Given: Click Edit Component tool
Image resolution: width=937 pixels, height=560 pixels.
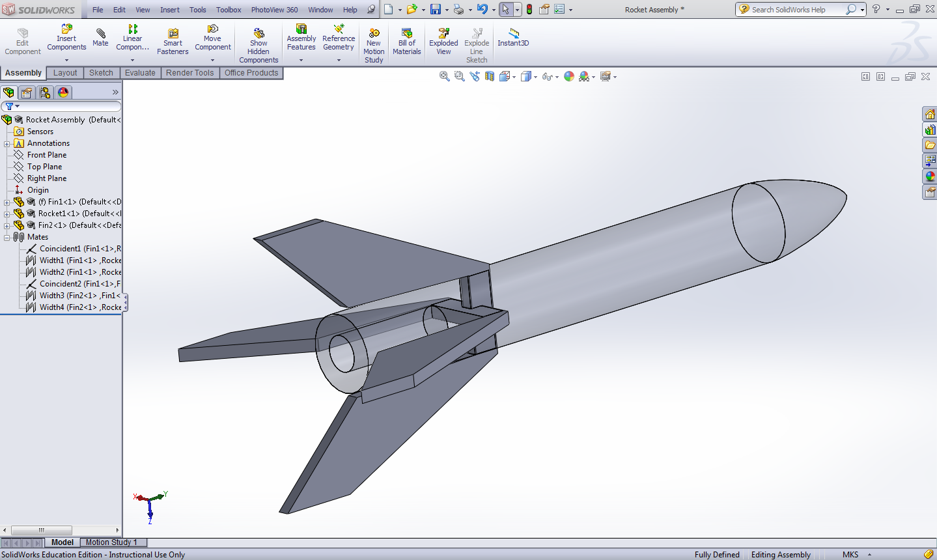Looking at the screenshot, I should click(x=22, y=42).
